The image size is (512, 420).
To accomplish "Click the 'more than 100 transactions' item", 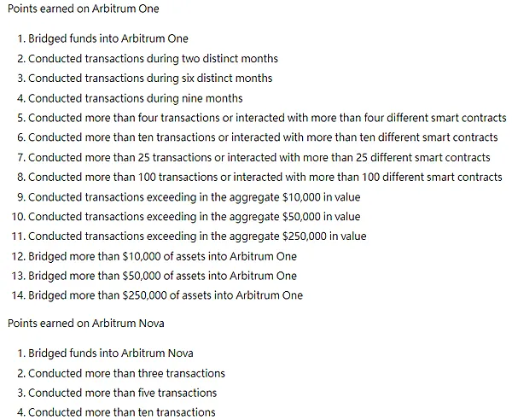I will click(x=265, y=177).
